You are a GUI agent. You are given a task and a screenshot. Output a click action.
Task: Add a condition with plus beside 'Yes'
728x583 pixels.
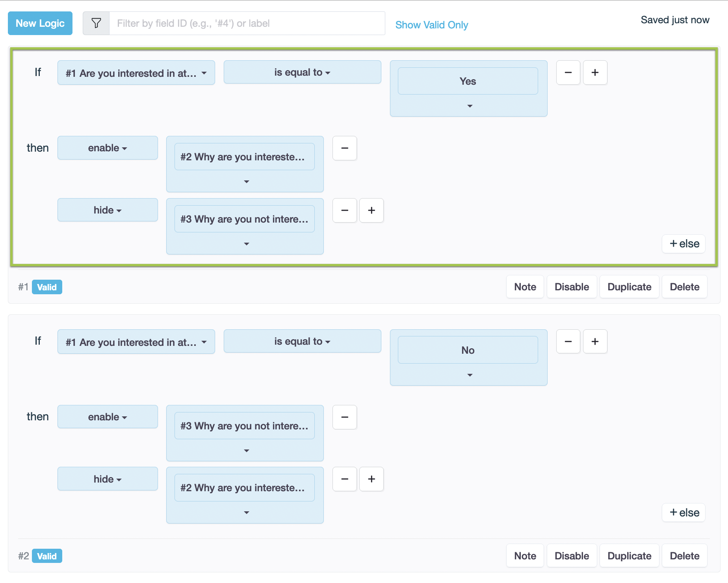pos(595,72)
